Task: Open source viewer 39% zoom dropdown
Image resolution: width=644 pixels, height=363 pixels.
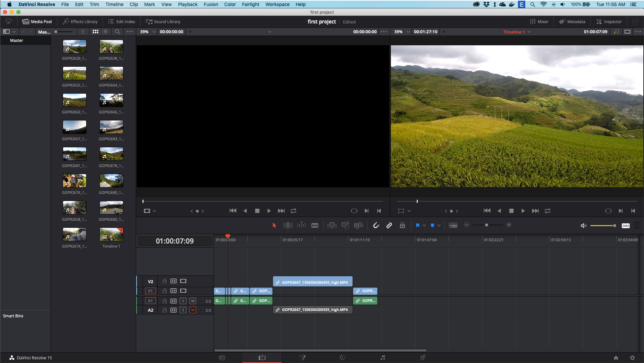Action: (x=154, y=32)
